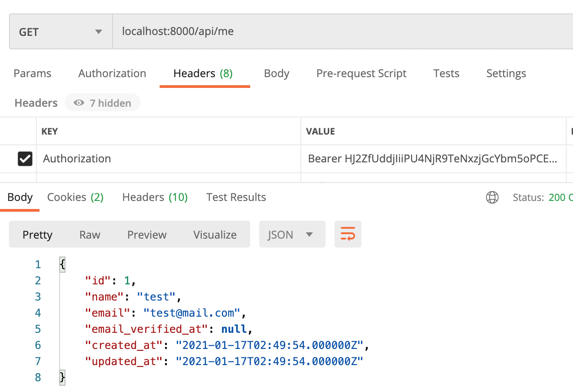Select the Raw response view

(89, 234)
